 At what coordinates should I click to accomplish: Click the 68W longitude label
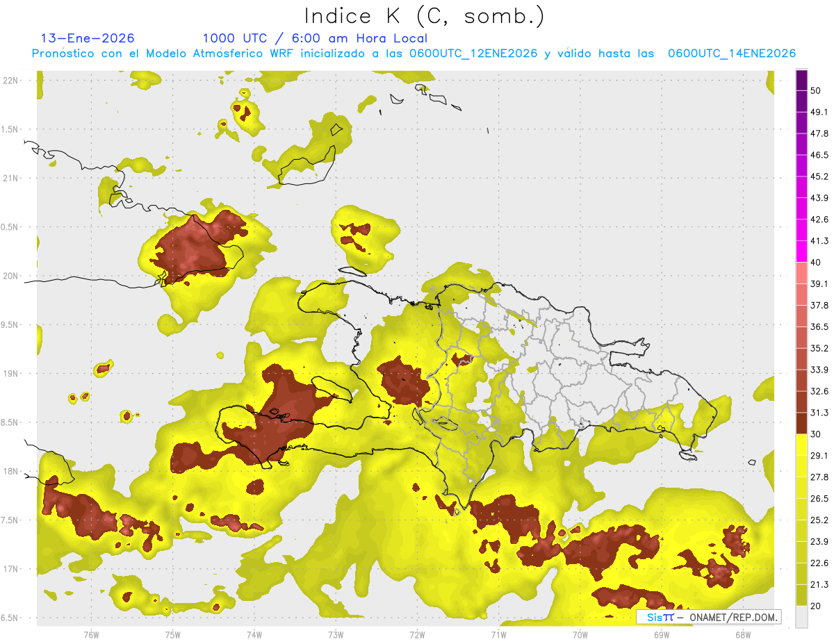pos(743,635)
